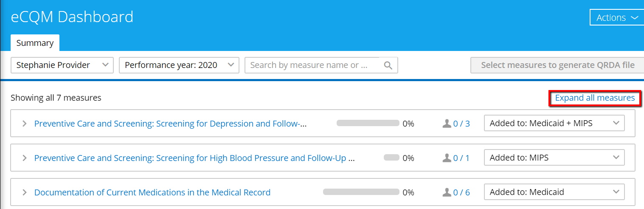Click the search magnifier icon
Screen dimensions: 644x209
[x=388, y=65]
